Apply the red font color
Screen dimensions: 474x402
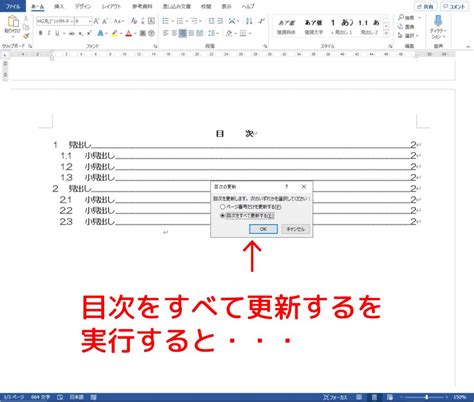(x=129, y=33)
